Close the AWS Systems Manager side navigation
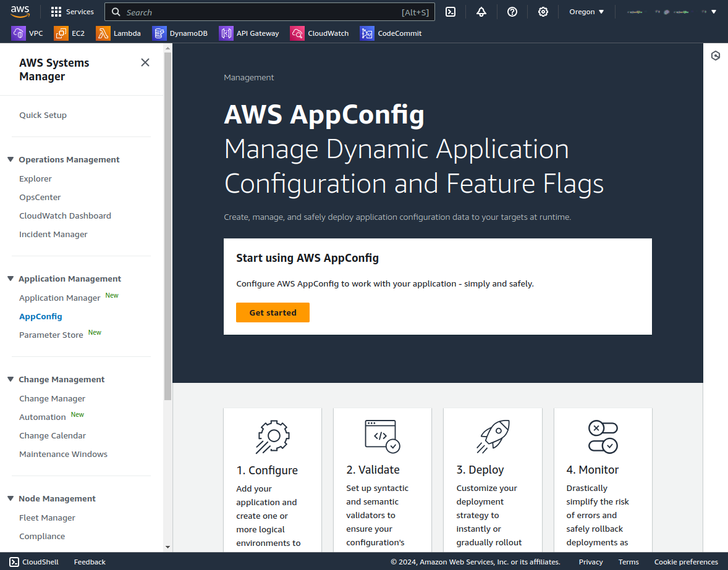728x570 pixels. (145, 62)
